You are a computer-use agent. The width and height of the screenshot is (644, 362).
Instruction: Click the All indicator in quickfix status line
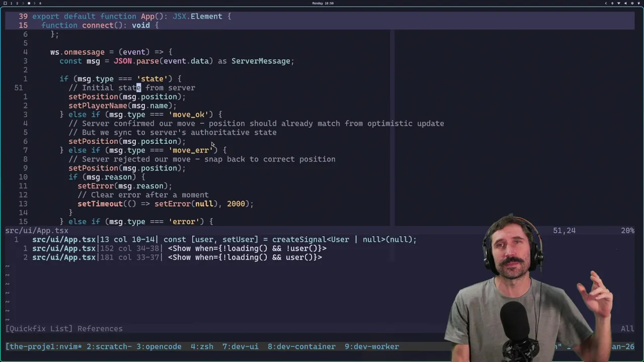pyautogui.click(x=627, y=328)
